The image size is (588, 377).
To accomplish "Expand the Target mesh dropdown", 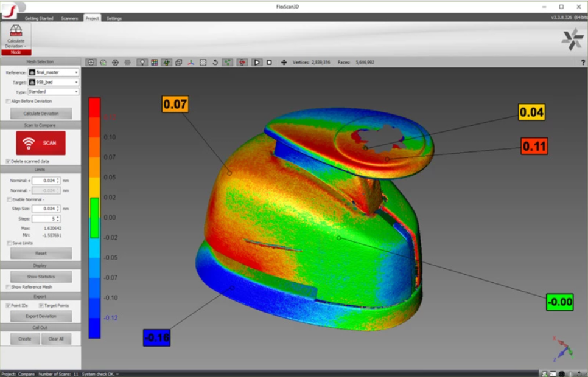I will (x=53, y=82).
